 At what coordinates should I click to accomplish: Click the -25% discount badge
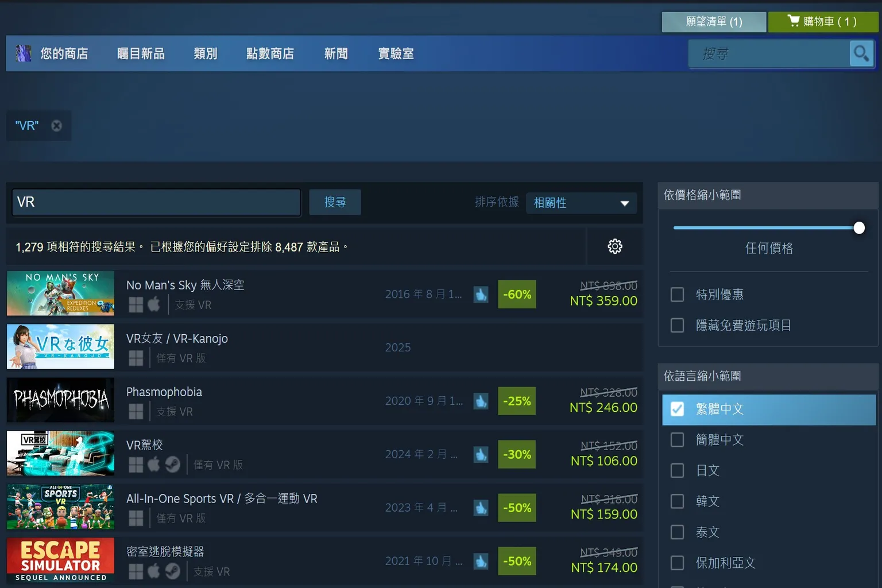coord(517,401)
